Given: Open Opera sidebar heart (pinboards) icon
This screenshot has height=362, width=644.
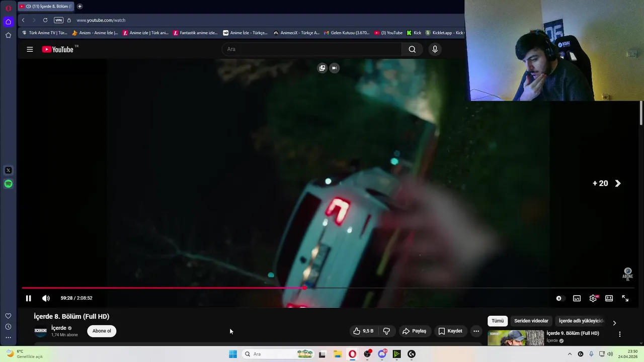Looking at the screenshot, I should tap(8, 316).
